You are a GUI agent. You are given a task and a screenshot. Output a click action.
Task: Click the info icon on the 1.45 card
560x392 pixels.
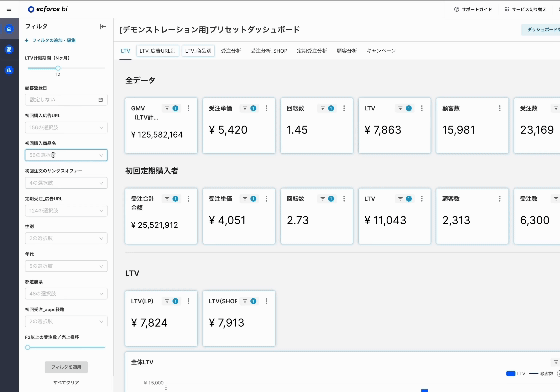(331, 108)
